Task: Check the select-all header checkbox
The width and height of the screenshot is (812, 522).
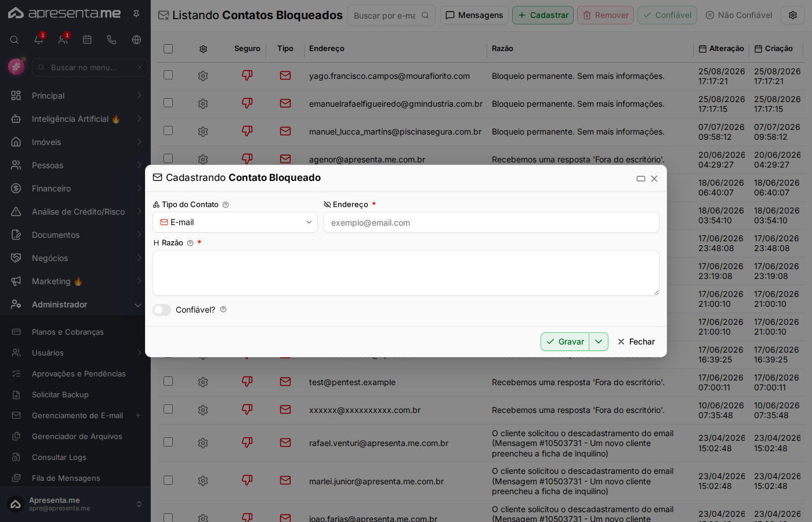Action: [168, 49]
